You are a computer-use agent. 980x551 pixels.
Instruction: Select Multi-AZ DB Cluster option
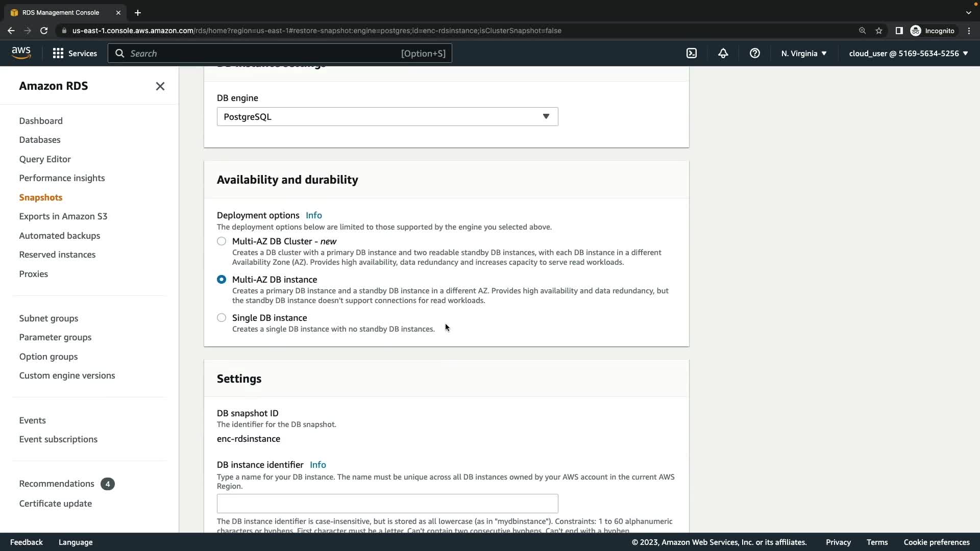point(222,241)
